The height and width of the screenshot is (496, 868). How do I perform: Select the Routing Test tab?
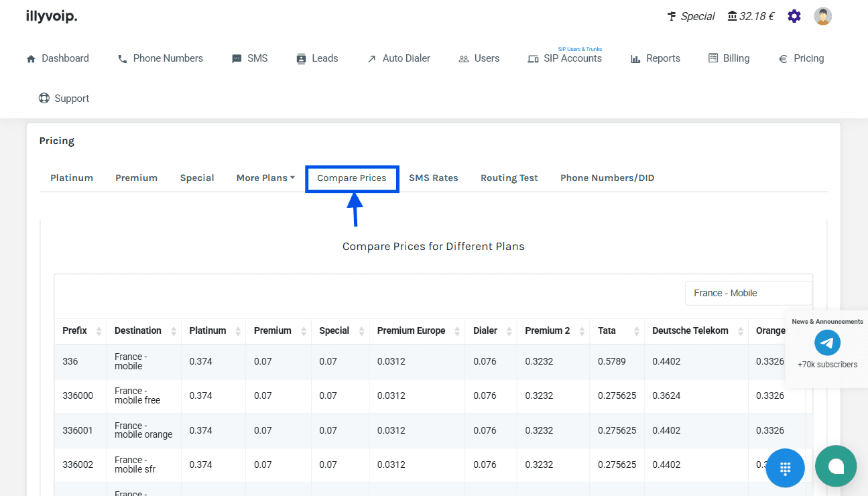(509, 178)
